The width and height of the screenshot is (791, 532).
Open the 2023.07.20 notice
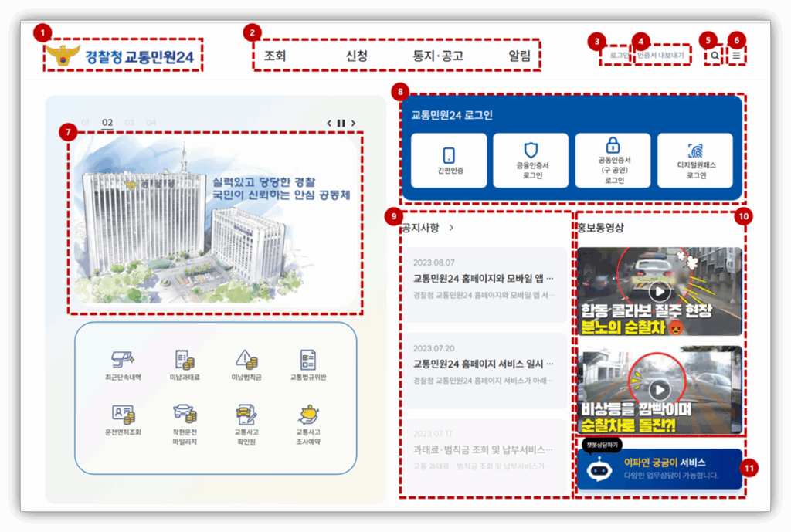pyautogui.click(x=484, y=371)
